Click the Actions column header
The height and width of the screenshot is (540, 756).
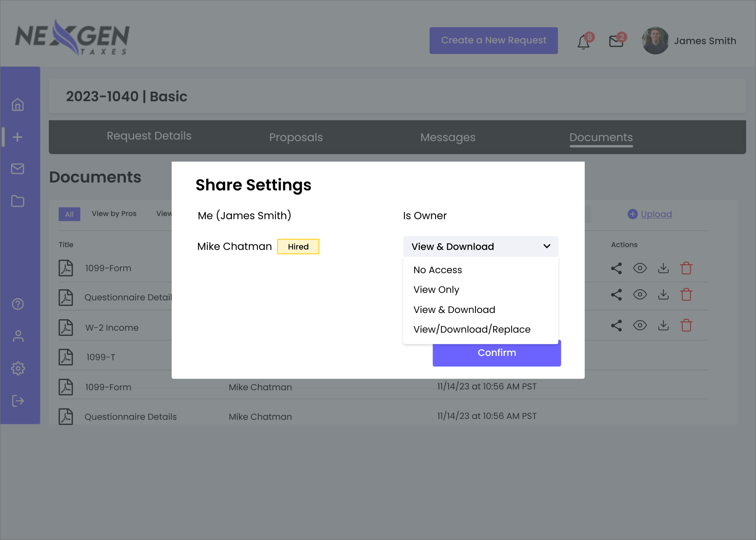624,245
